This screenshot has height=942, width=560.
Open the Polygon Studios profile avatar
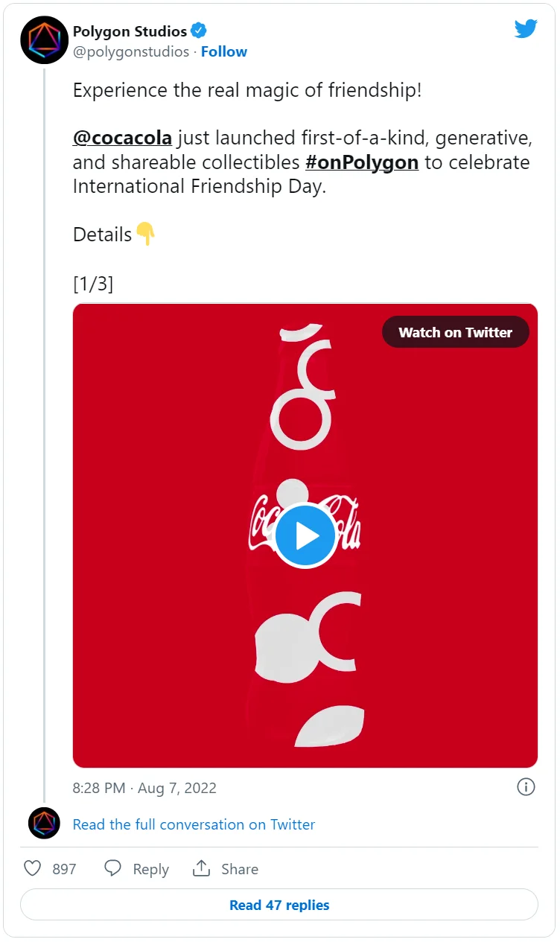click(x=45, y=40)
